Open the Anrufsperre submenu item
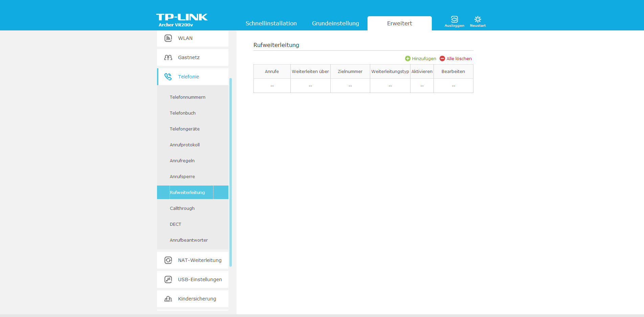 (182, 176)
